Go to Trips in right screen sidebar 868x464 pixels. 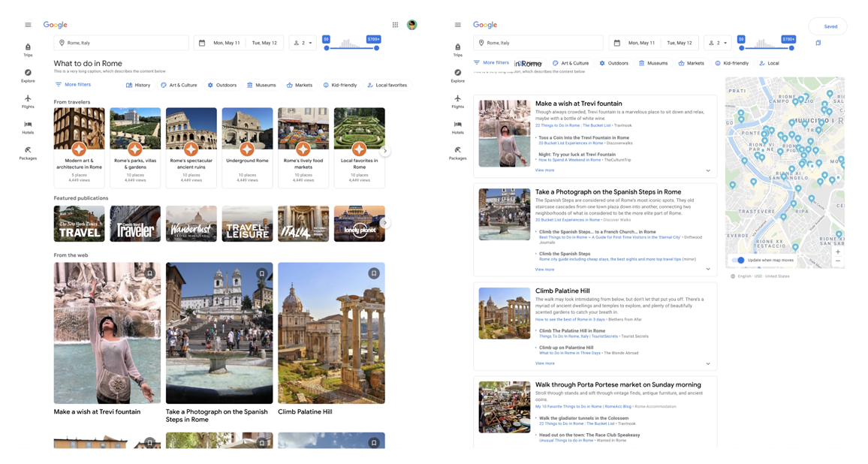(458, 50)
